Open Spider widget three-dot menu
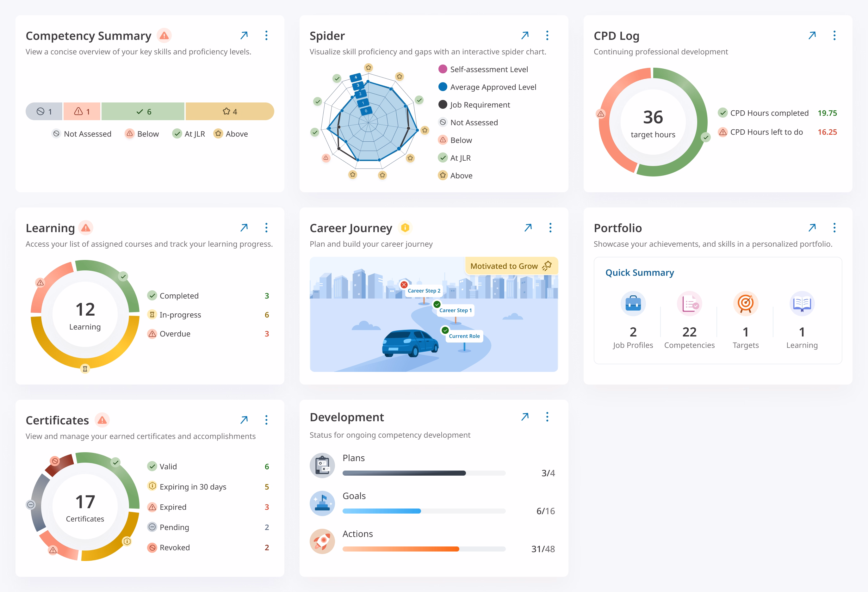The height and width of the screenshot is (592, 868). 547,35
